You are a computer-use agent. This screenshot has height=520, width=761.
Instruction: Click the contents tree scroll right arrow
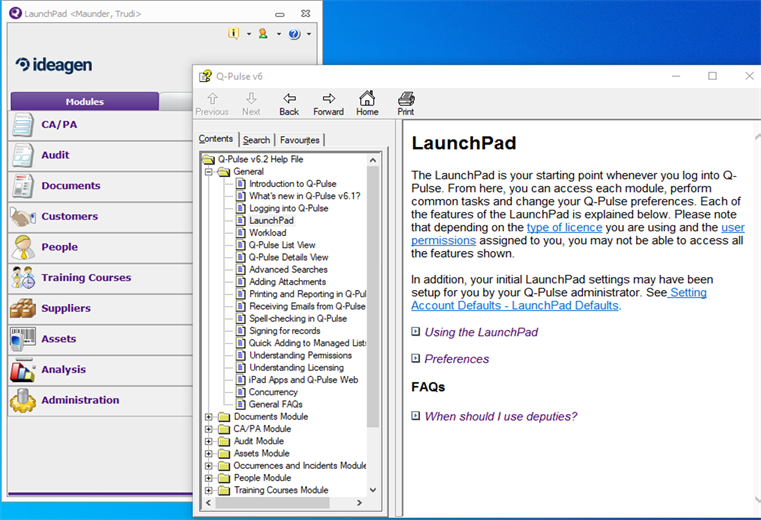359,503
